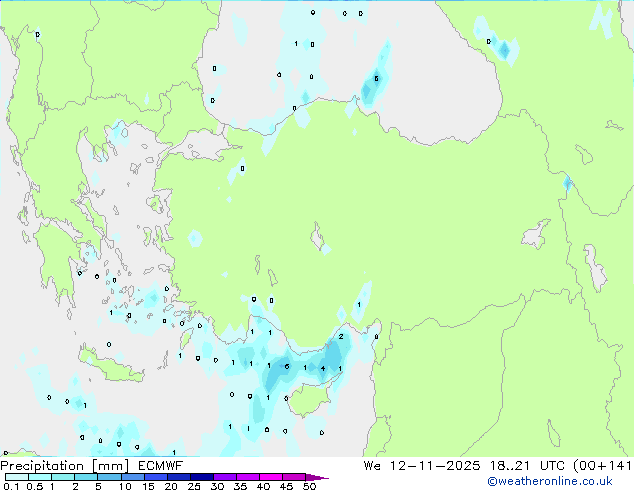This screenshot has height=490, width=634.
Task: Click the 5–10 mm legend color box
Action: pos(110,477)
